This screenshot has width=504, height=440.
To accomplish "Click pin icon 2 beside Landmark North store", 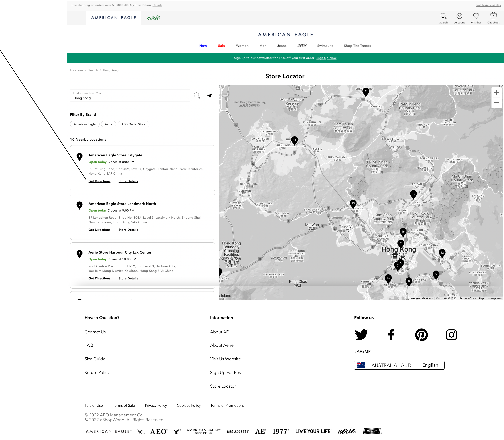I will [x=79, y=205].
